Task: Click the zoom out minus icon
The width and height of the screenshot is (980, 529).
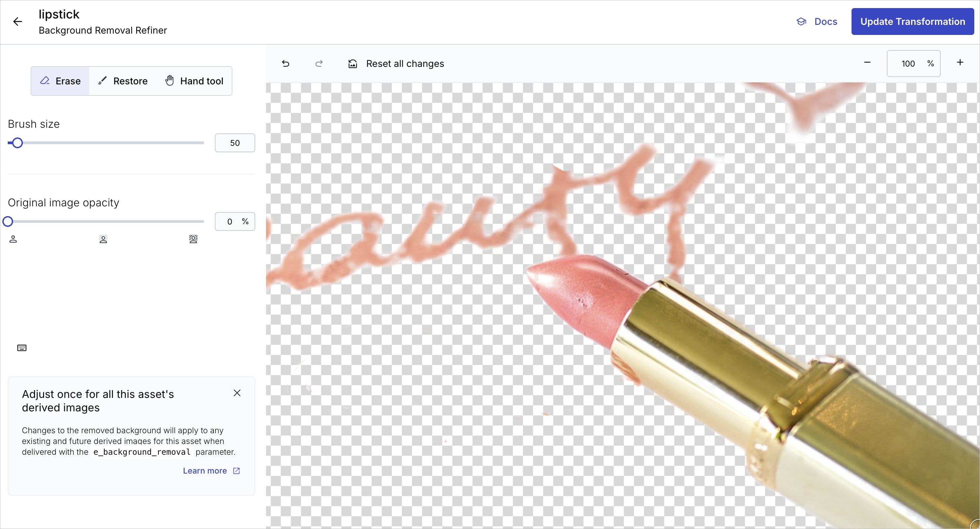Action: coord(867,63)
